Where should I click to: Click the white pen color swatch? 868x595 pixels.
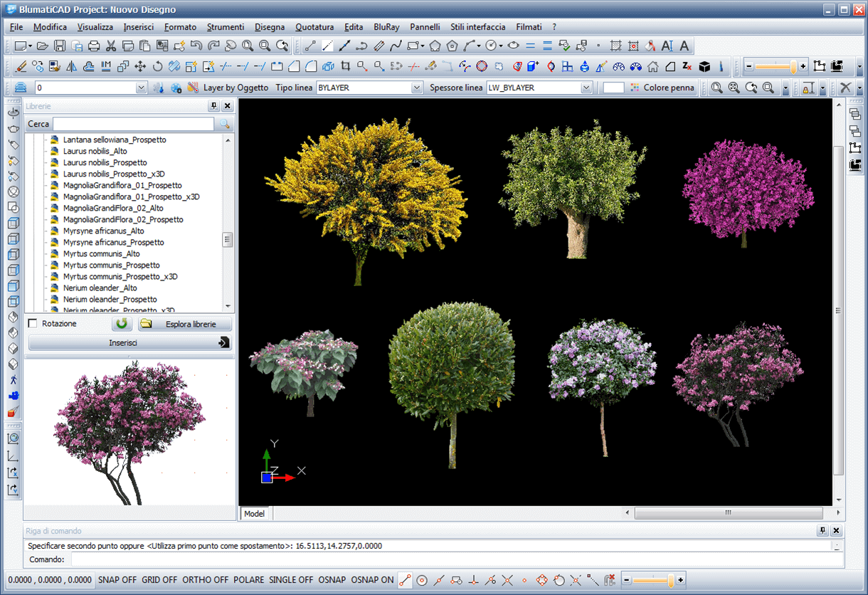pos(613,88)
